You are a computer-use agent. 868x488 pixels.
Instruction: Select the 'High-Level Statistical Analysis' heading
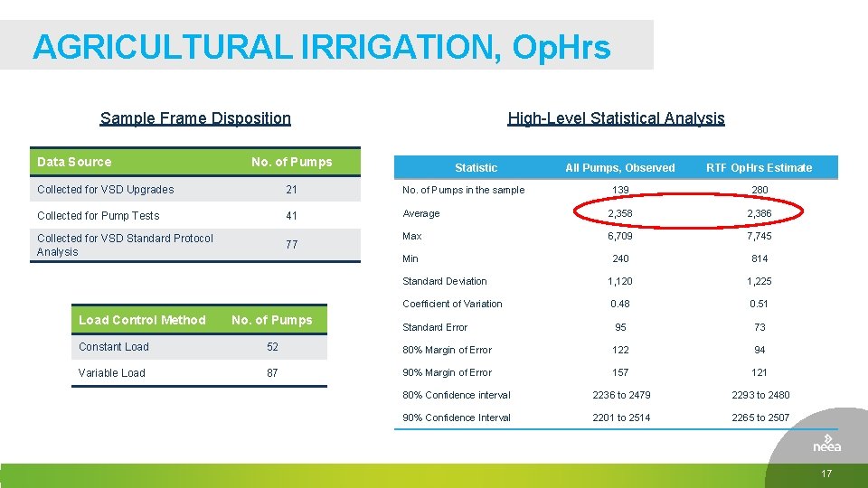(616, 118)
